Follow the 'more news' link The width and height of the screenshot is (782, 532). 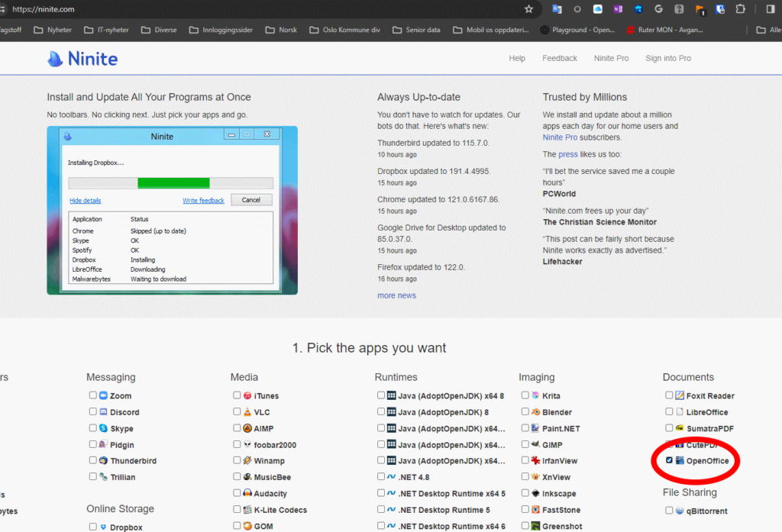click(396, 295)
